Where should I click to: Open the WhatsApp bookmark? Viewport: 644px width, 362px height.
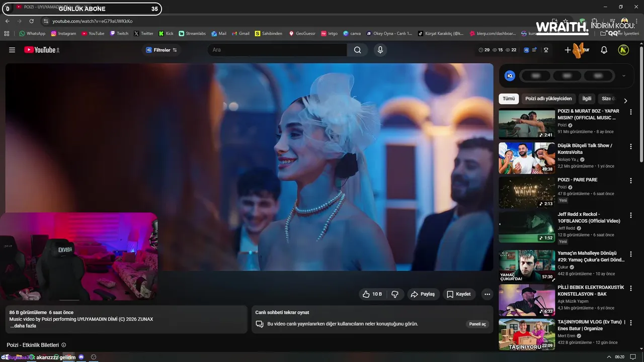tap(32, 34)
